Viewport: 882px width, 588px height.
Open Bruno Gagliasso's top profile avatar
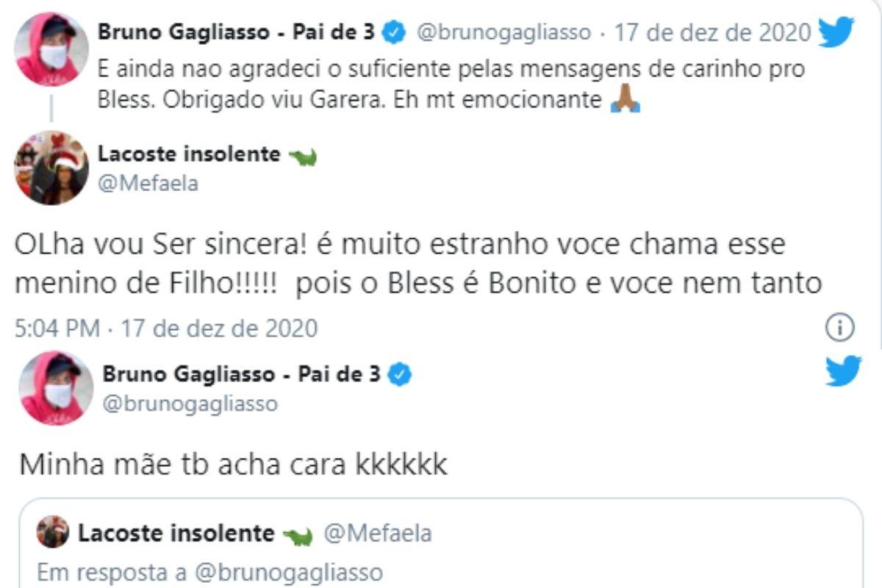(x=51, y=49)
